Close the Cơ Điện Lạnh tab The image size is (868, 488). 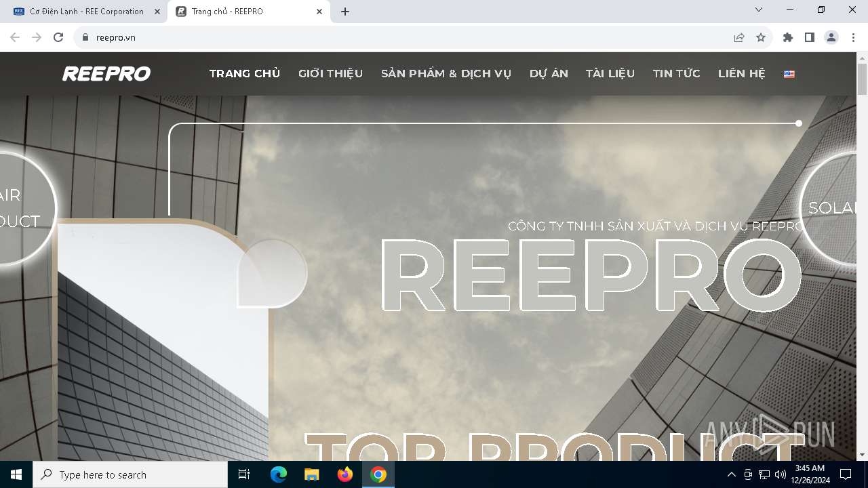click(x=157, y=12)
